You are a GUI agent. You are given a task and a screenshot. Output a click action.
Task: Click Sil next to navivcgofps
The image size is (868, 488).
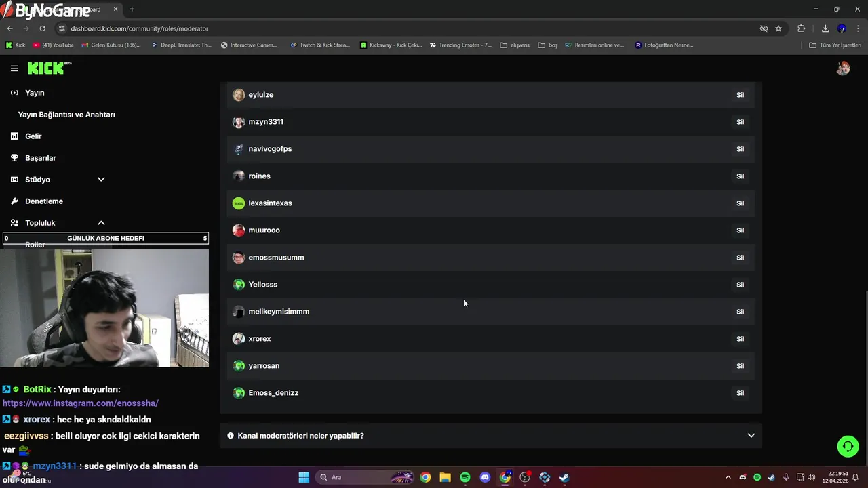pyautogui.click(x=740, y=149)
